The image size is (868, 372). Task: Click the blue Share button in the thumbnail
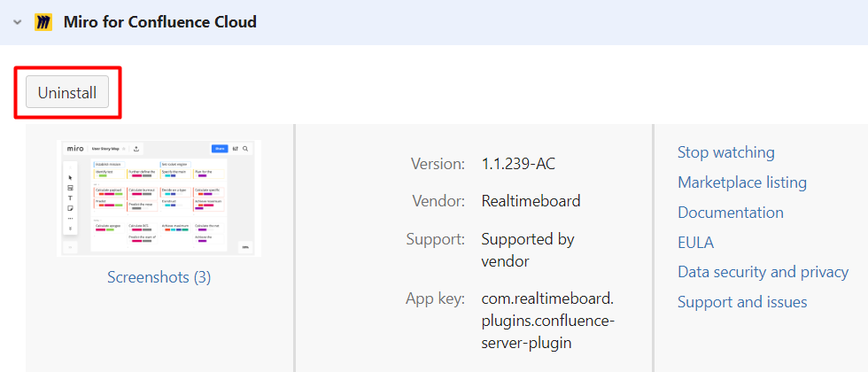click(220, 149)
